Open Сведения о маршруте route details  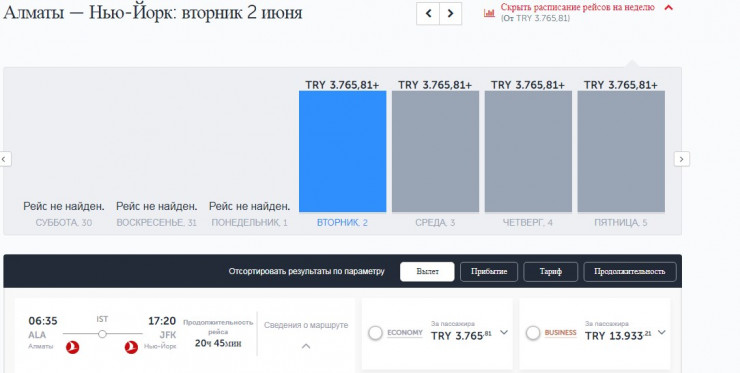point(306,325)
